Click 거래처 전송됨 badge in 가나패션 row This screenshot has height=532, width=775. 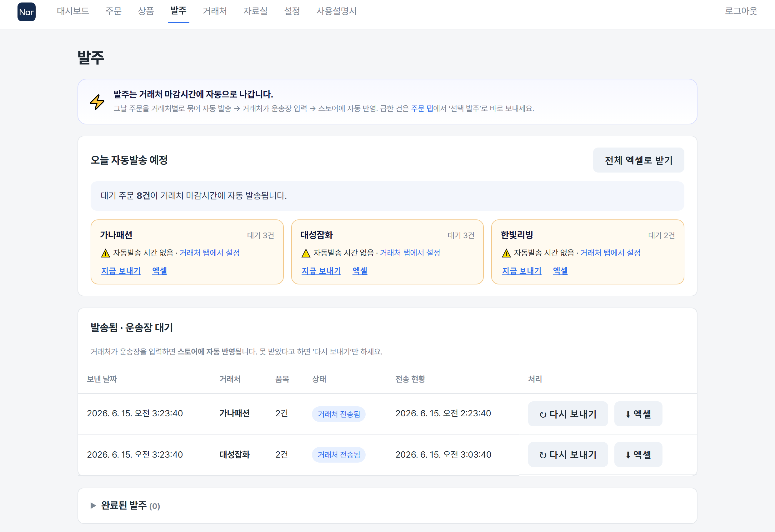pyautogui.click(x=339, y=414)
